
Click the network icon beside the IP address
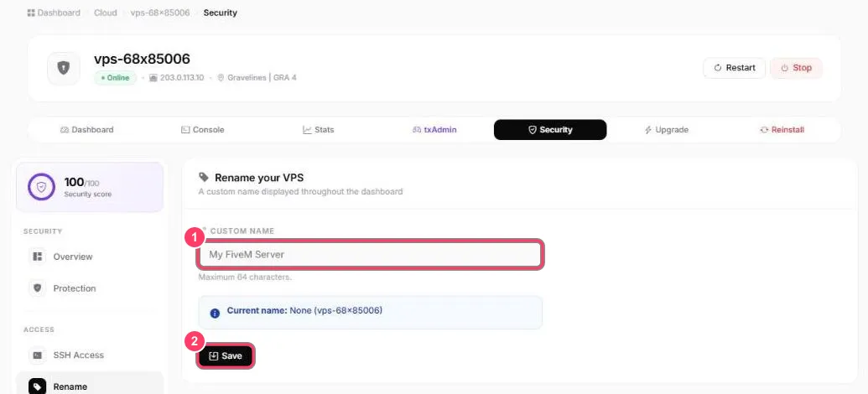pos(153,78)
